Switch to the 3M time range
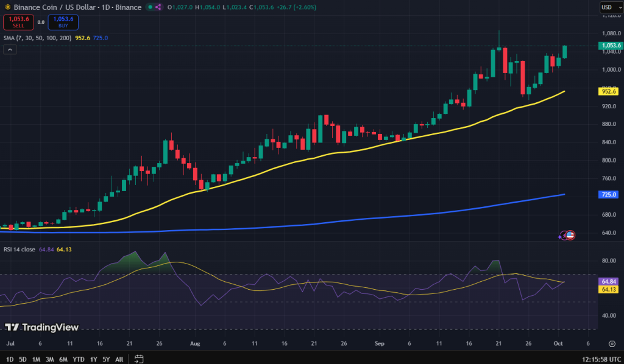 point(50,359)
